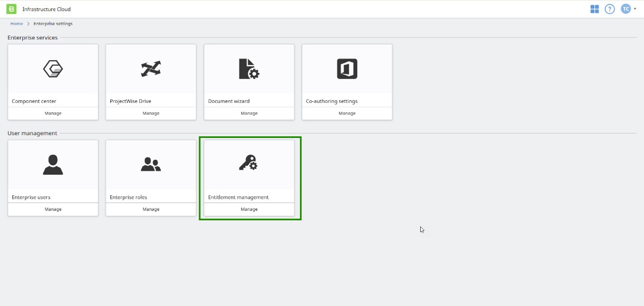644x306 pixels.
Task: Go to the Home breadcrumb link
Action: click(x=17, y=24)
